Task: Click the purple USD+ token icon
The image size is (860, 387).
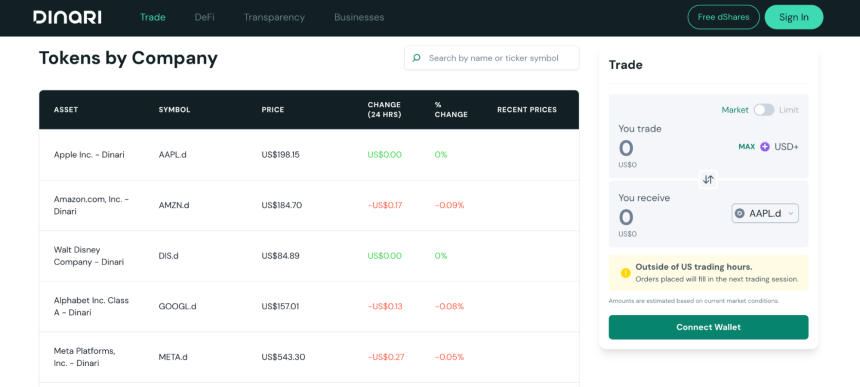Action: 765,147
